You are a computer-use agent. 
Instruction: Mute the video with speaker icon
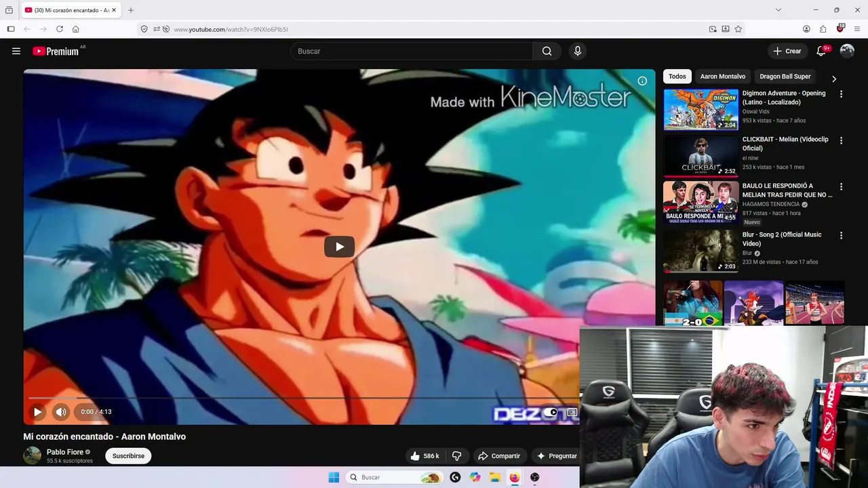click(x=61, y=411)
